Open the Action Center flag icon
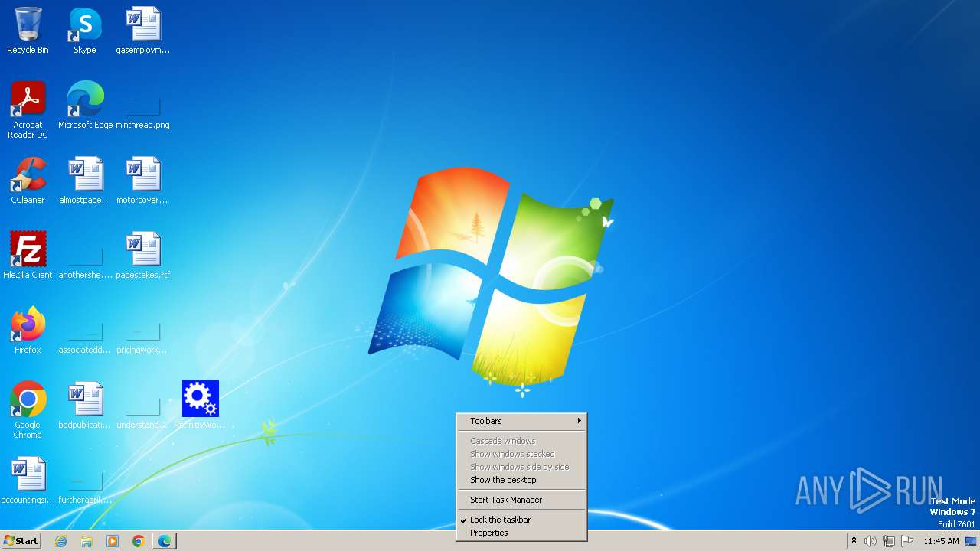Image resolution: width=980 pixels, height=551 pixels. pos(907,541)
